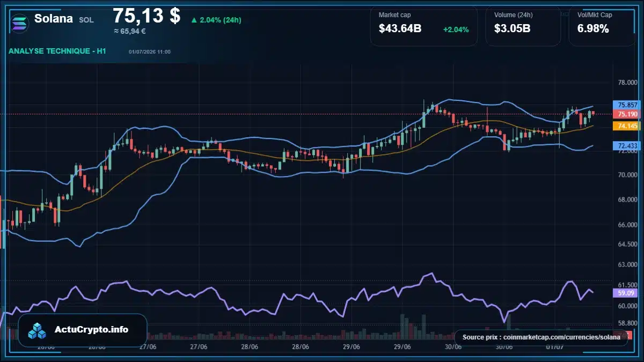The height and width of the screenshot is (362, 644).
Task: Click the blue 72.433 lower band tag
Action: coord(627,146)
